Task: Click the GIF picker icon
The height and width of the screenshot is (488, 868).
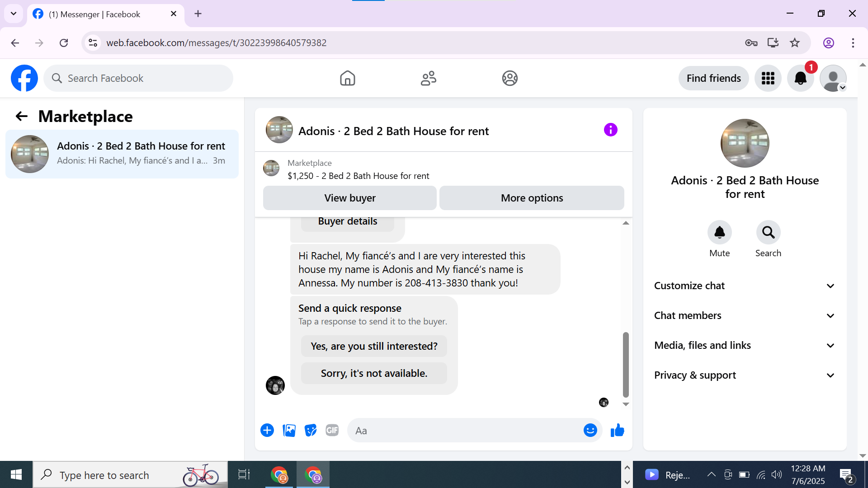Action: (332, 431)
